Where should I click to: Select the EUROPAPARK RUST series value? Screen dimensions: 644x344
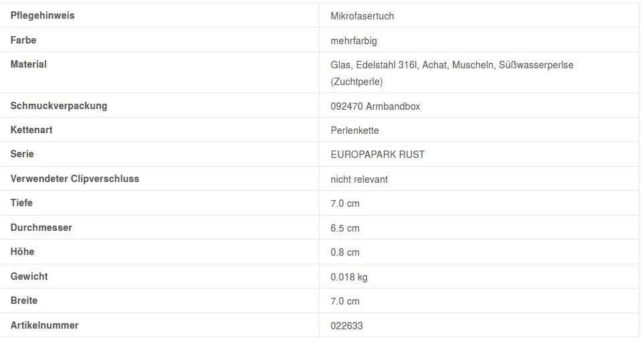click(x=377, y=155)
